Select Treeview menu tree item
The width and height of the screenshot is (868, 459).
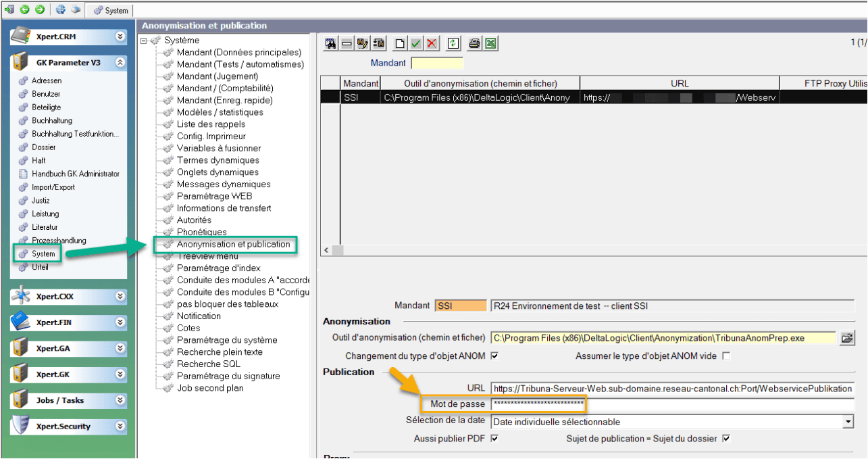click(x=207, y=256)
